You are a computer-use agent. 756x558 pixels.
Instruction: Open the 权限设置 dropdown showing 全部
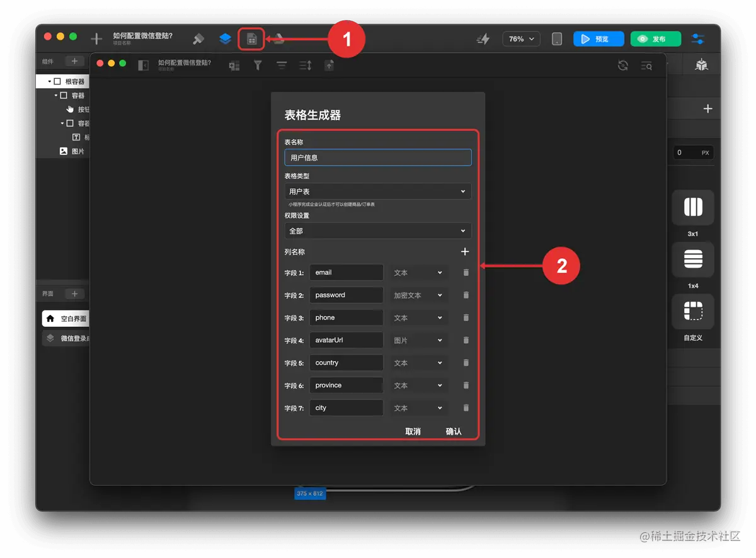(x=378, y=231)
